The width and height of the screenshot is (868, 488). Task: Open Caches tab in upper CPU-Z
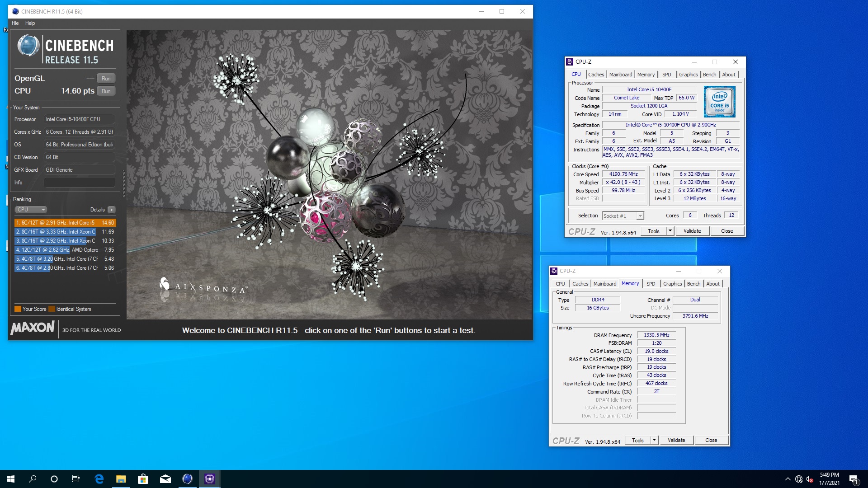(596, 75)
